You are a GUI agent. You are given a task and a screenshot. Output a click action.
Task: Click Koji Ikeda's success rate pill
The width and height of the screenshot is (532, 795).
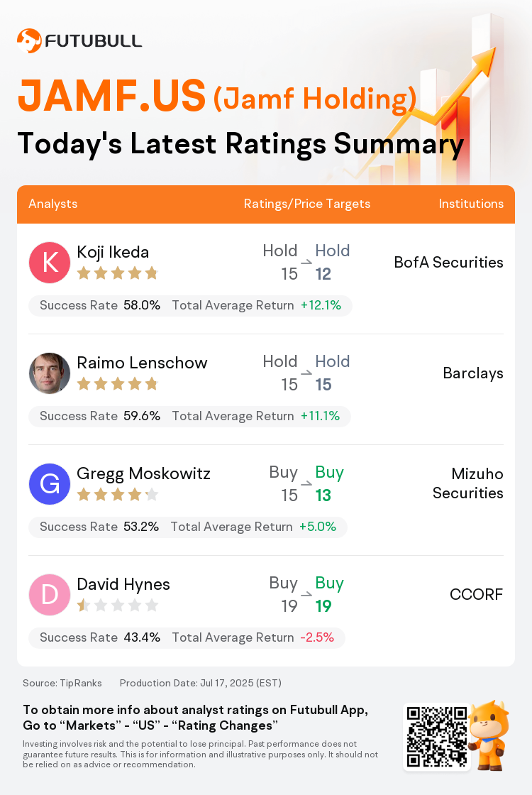(x=190, y=306)
